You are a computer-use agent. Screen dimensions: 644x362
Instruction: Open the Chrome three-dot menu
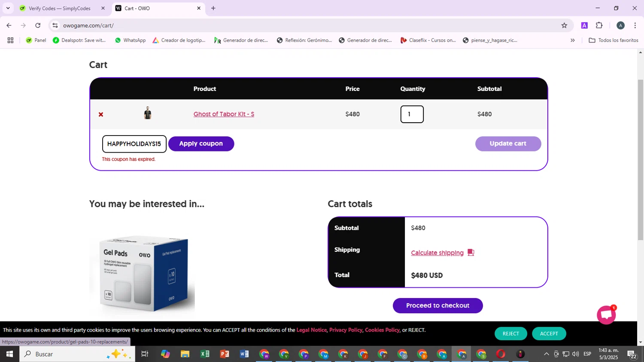635,25
